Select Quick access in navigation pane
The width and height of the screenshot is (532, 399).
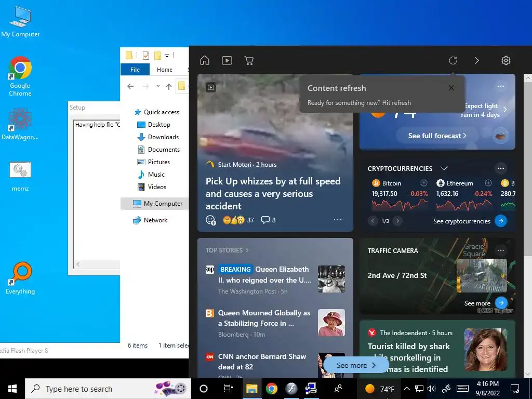click(161, 112)
